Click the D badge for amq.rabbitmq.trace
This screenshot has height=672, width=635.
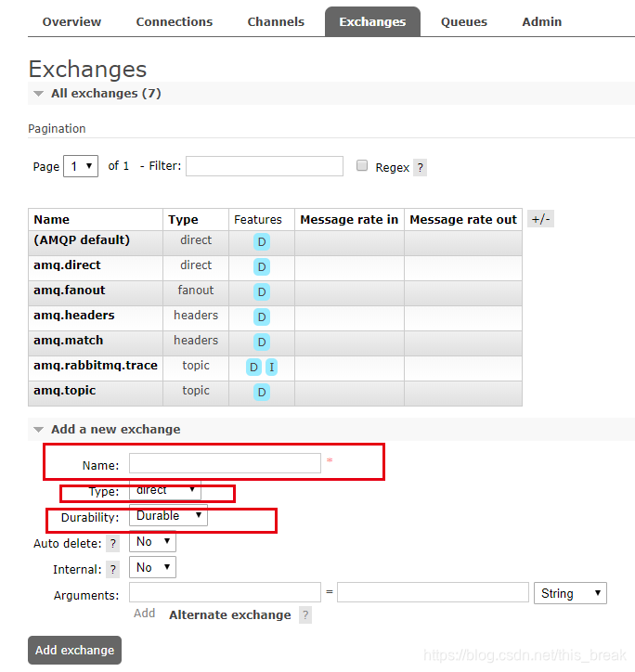click(x=253, y=368)
